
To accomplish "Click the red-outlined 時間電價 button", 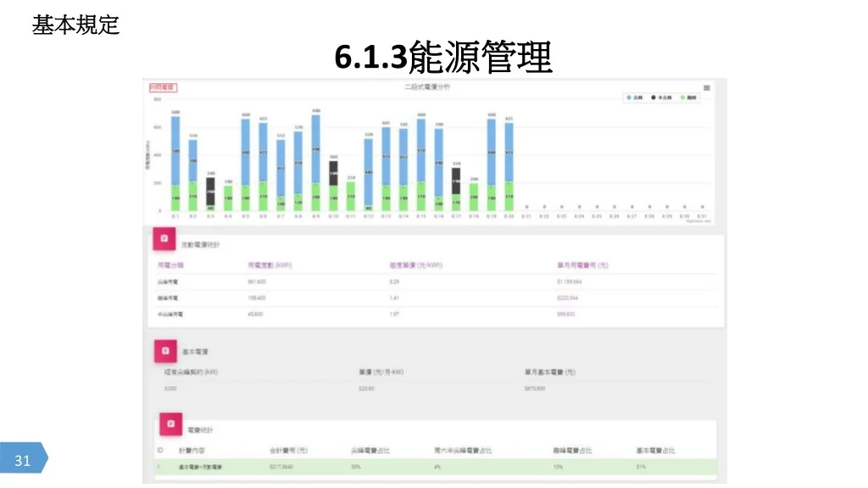I will point(163,87).
